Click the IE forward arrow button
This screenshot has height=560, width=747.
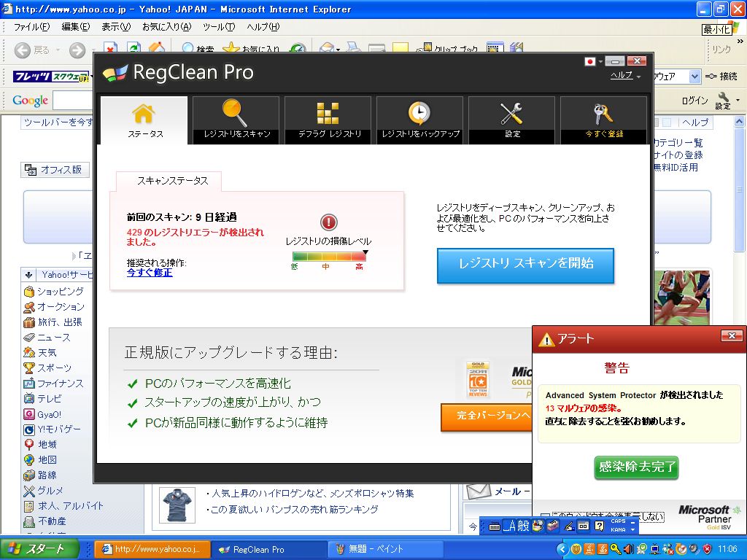pos(77,50)
